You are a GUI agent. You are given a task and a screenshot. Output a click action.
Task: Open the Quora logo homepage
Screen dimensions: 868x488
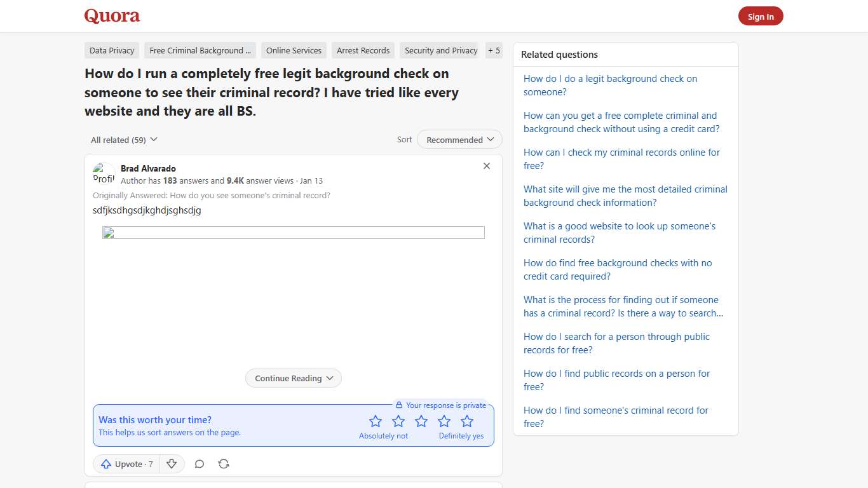click(x=112, y=15)
